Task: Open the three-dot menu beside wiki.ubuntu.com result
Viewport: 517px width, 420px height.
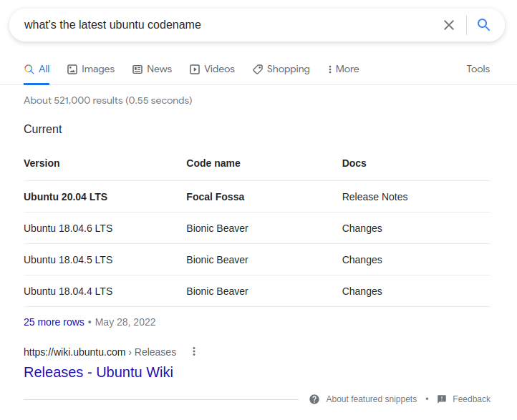Action: (x=194, y=351)
